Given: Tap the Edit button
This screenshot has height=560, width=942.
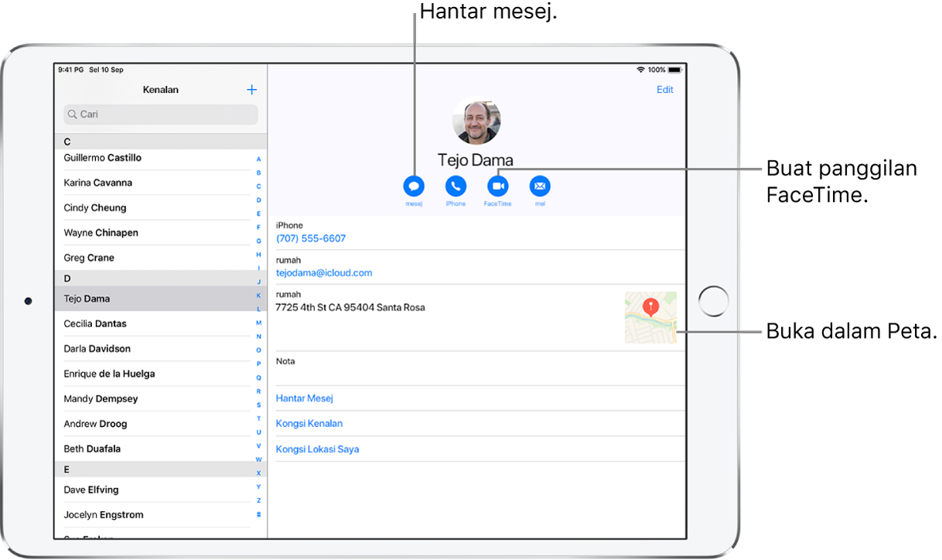Looking at the screenshot, I should [665, 90].
